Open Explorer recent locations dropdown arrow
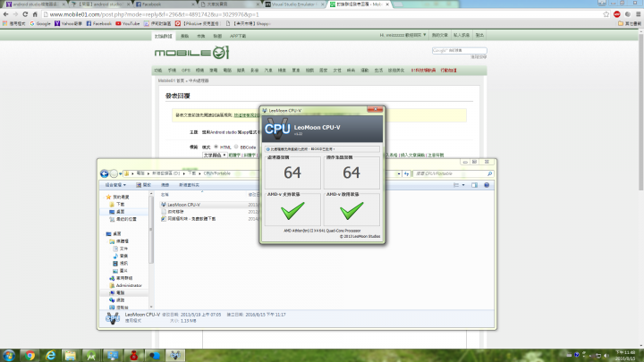 pyautogui.click(x=121, y=173)
